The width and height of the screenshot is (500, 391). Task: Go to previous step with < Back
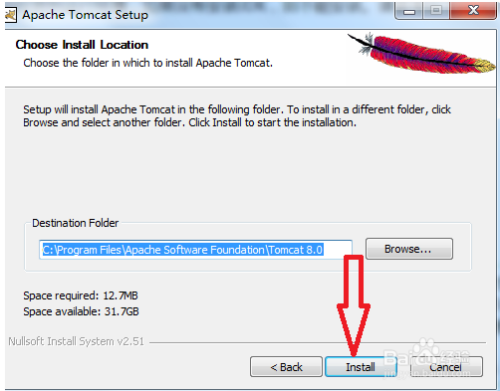click(x=286, y=367)
